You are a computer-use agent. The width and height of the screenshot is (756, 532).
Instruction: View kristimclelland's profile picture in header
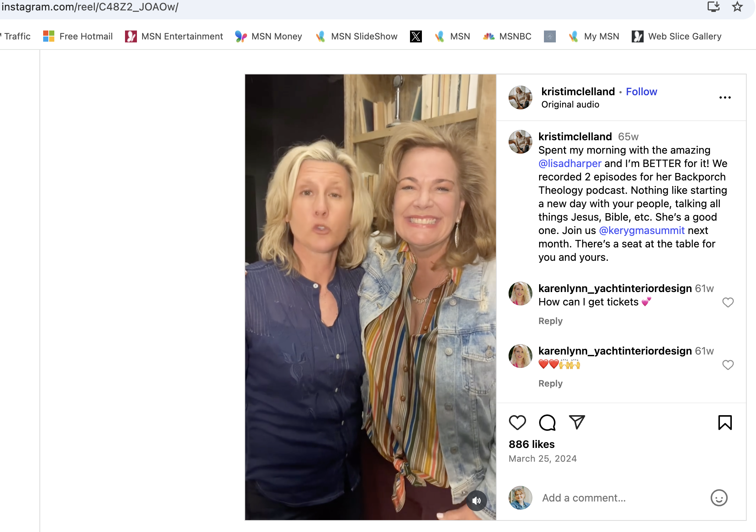pyautogui.click(x=520, y=97)
